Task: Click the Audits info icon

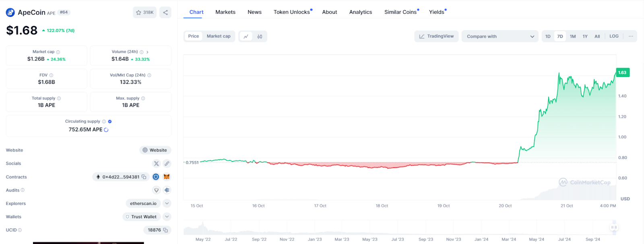Action: [23, 190]
